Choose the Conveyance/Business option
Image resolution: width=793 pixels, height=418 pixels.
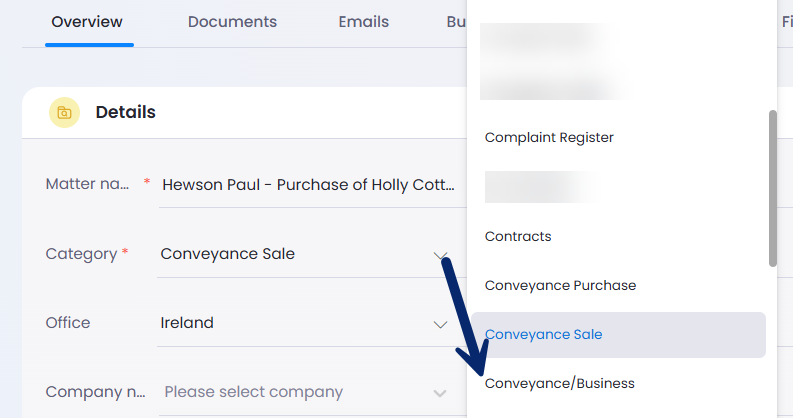click(559, 384)
